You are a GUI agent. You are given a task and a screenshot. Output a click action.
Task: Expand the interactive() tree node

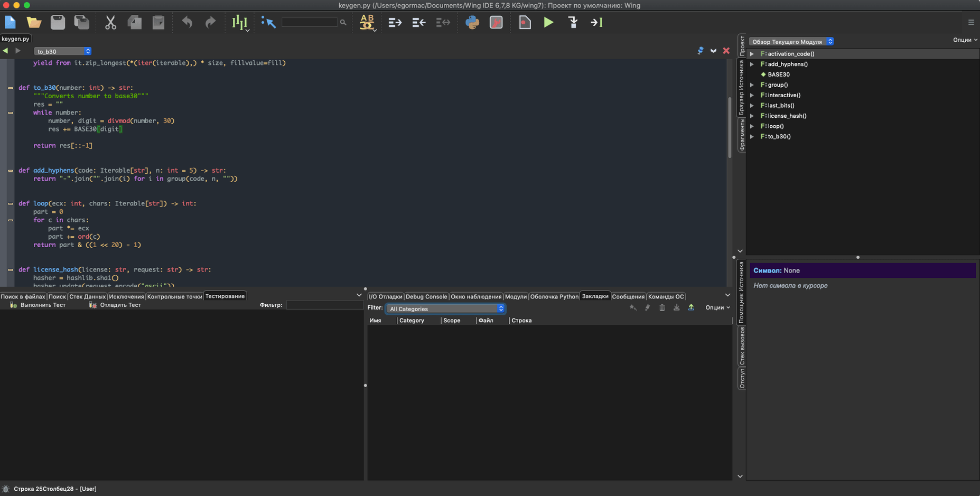752,95
